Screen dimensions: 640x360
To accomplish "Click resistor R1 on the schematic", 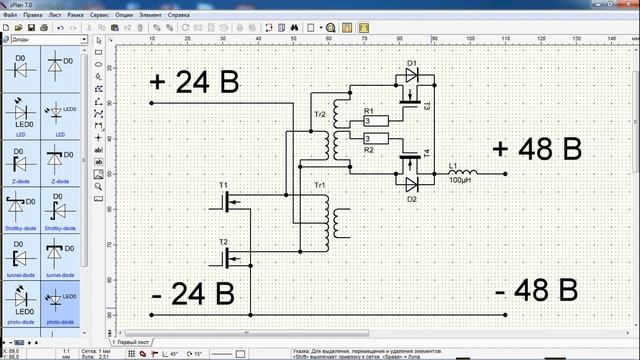I will (376, 120).
